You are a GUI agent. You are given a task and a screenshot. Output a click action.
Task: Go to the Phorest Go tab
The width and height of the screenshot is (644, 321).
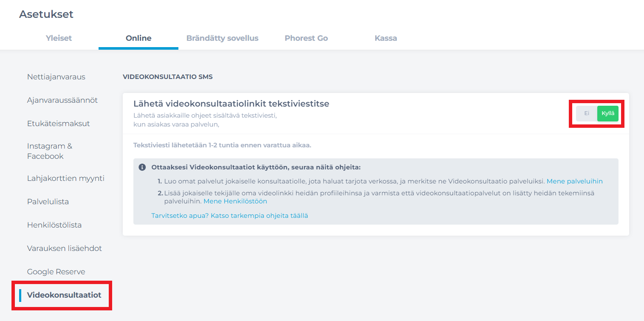[x=306, y=38]
